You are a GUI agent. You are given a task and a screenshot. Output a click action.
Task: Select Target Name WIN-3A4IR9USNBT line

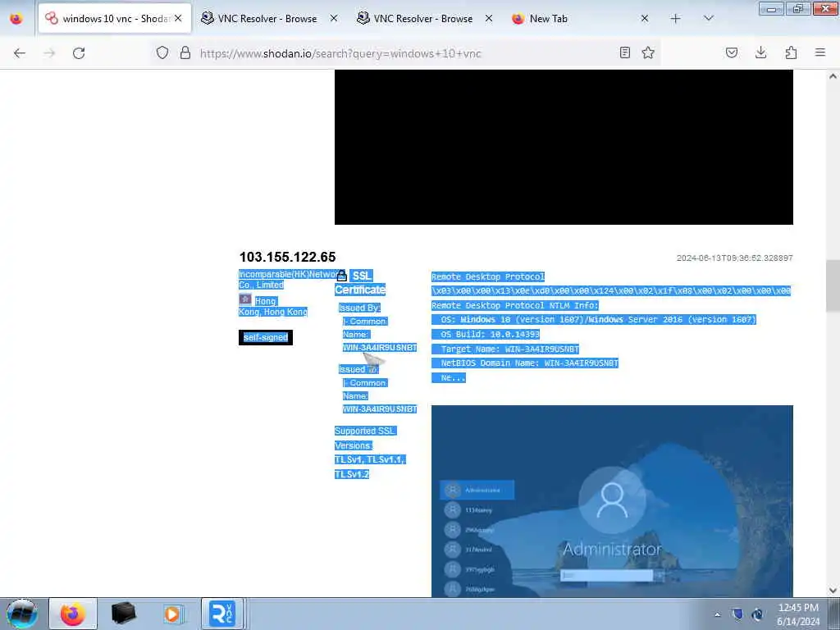click(x=505, y=349)
